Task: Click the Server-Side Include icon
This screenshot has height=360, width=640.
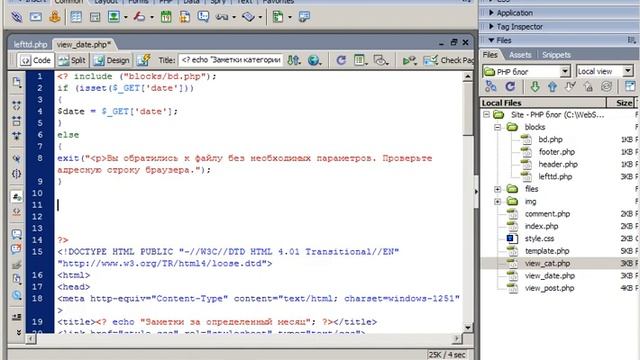Action: coord(184,17)
